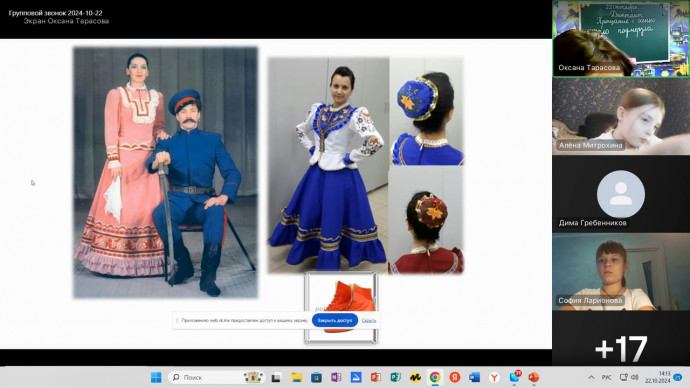Click the Скрыть link in sharing bar
The image size is (690, 388).
[369, 320]
